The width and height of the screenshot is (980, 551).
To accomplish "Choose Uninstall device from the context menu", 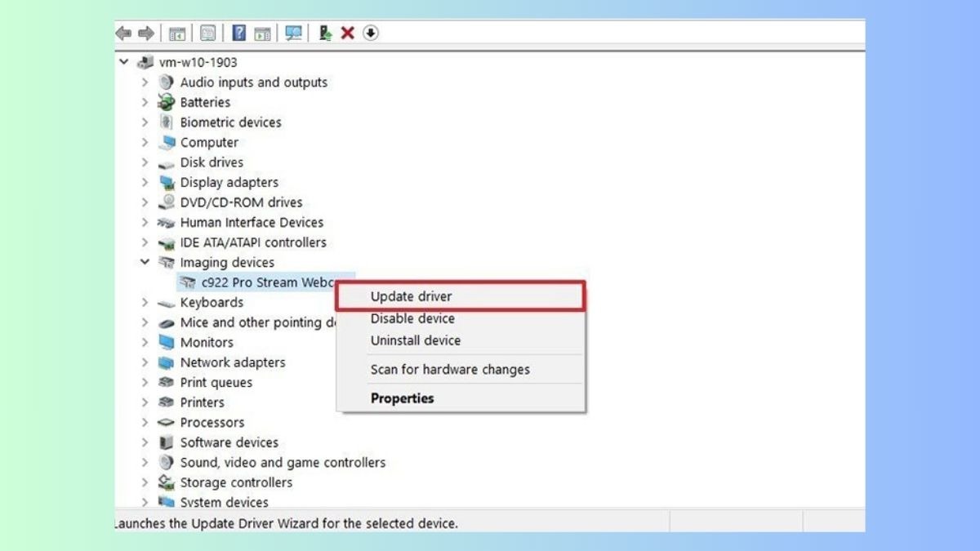I will pyautogui.click(x=461, y=340).
